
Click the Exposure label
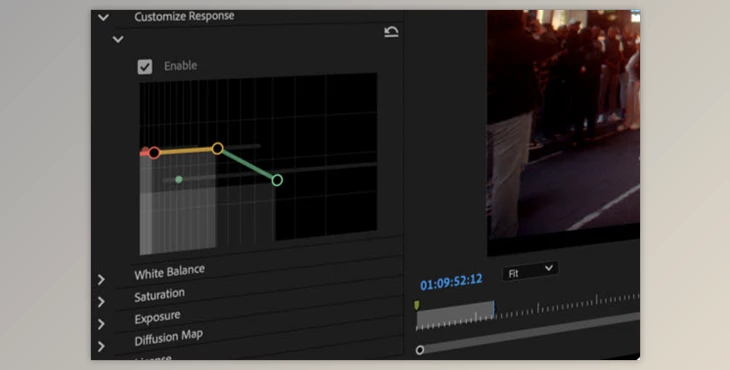pos(157,317)
